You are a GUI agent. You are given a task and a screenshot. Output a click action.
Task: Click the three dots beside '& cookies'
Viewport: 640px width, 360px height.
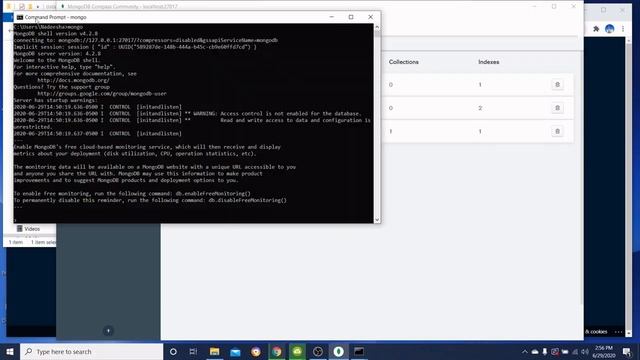(618, 332)
